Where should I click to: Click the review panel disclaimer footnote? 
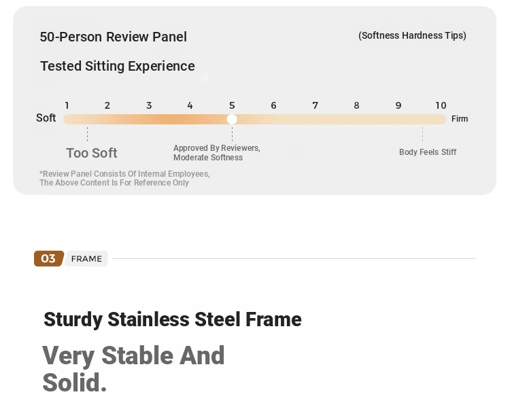[x=124, y=178]
